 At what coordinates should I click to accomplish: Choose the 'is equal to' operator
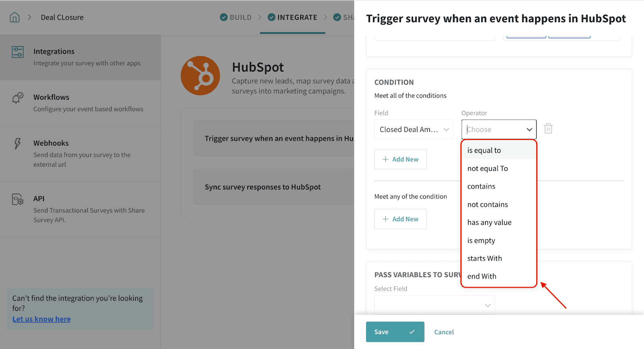pyautogui.click(x=484, y=150)
